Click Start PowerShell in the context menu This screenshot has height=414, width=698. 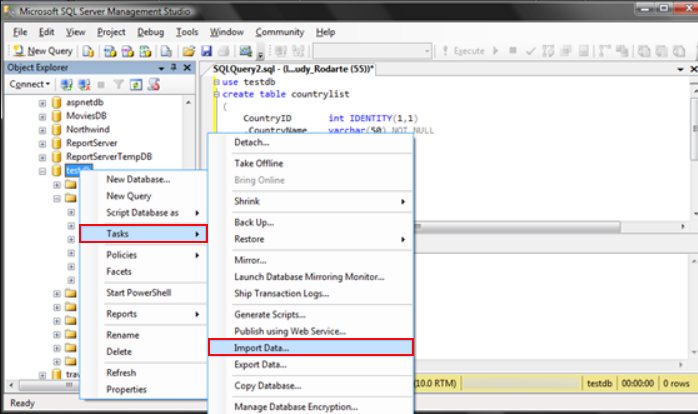point(143,292)
